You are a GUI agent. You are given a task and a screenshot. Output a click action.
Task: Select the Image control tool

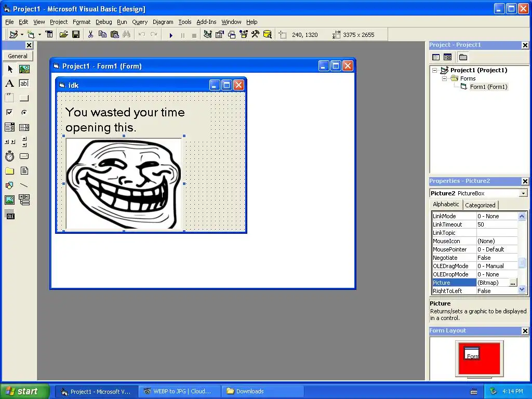[x=10, y=200]
